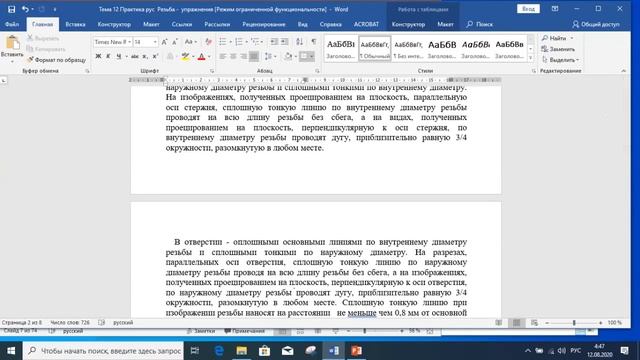Click the zoom out minus in Word's status bar
Viewport: 640px width, 360px height.
pyautogui.click(x=547, y=323)
